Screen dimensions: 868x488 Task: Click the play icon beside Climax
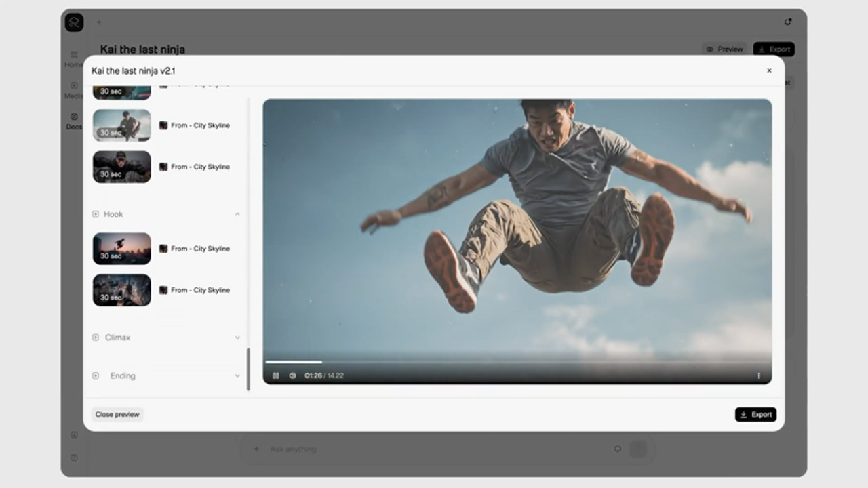tap(96, 338)
